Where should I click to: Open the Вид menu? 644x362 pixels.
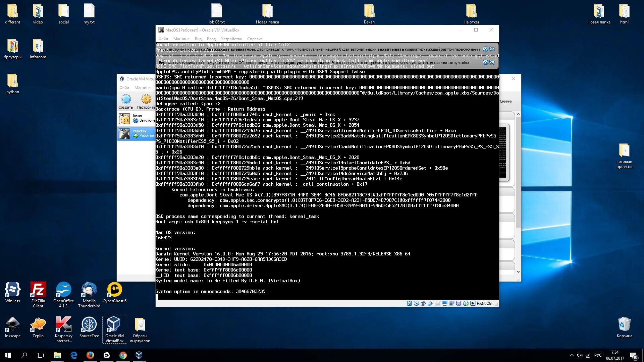pyautogui.click(x=198, y=39)
